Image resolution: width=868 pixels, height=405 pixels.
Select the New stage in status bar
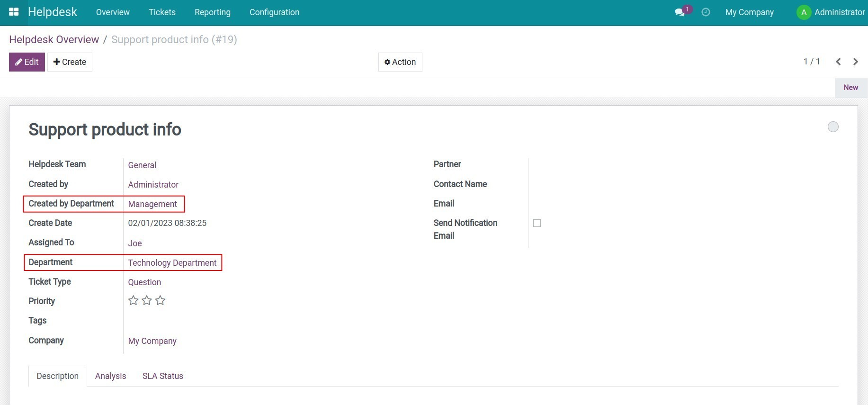pos(850,88)
